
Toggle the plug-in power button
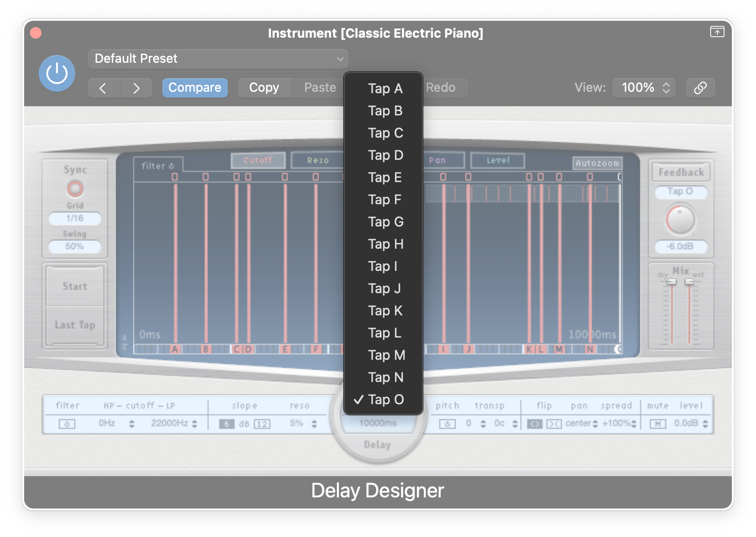(x=57, y=73)
